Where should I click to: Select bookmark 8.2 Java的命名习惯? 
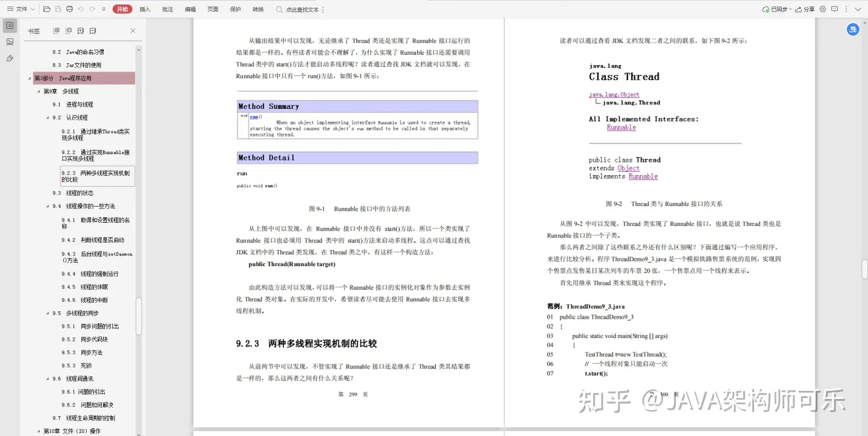tap(78, 52)
